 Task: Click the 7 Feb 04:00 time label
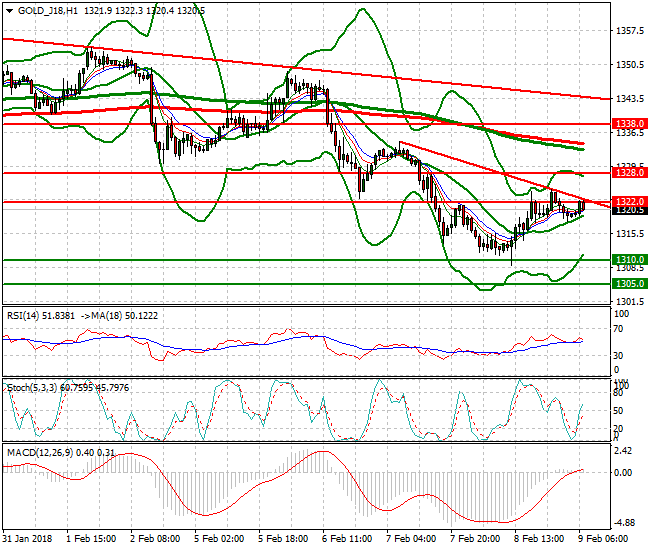[411, 539]
